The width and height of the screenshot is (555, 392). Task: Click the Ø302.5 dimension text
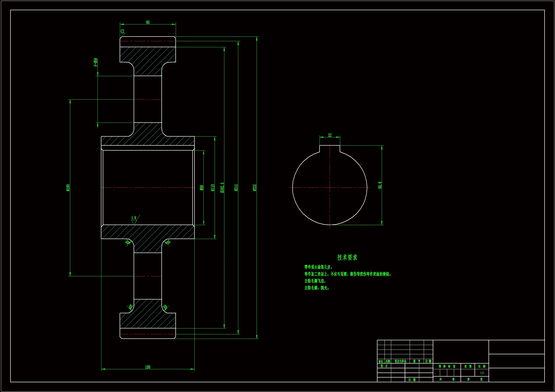[222, 188]
